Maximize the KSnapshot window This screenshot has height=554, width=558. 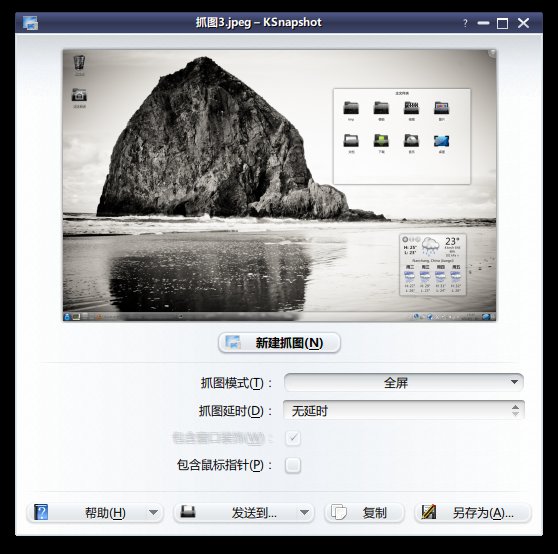point(502,23)
